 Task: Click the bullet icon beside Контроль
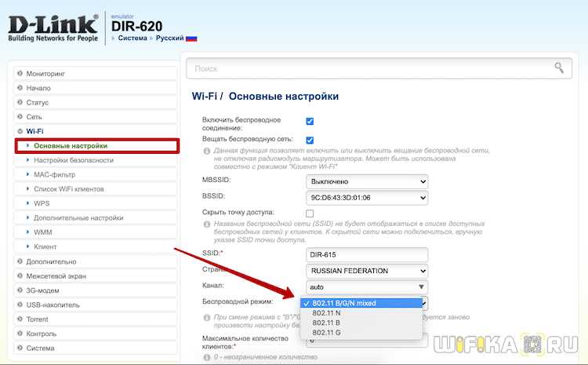click(20, 333)
